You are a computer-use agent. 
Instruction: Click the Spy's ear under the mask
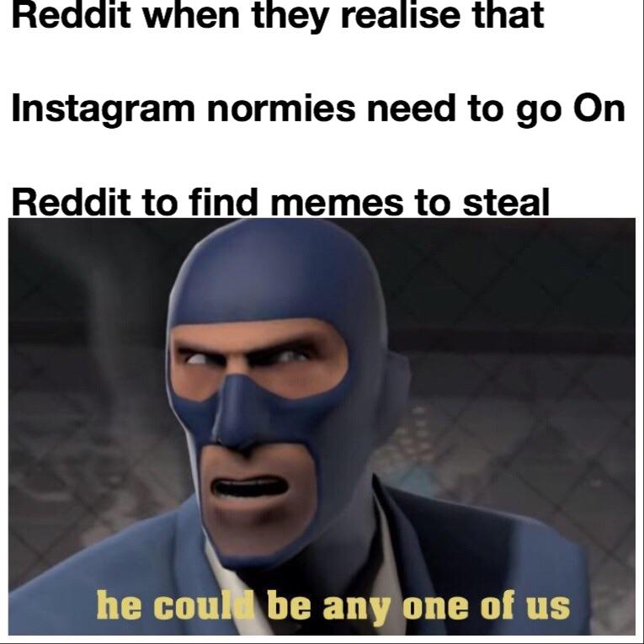[397, 378]
